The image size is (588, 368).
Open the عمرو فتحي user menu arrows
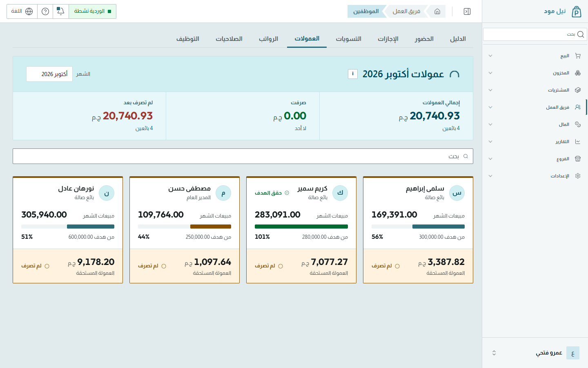[x=494, y=353]
